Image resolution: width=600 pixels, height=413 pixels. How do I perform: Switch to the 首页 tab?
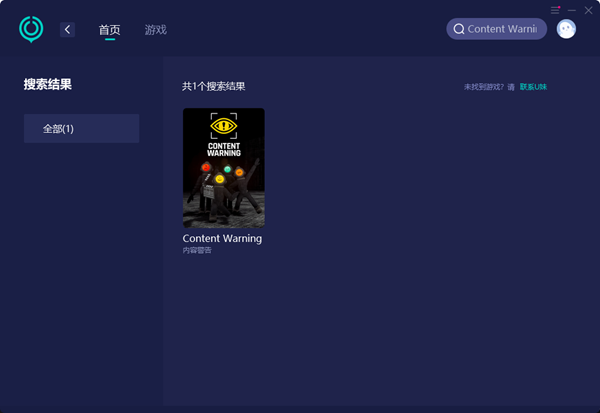109,30
